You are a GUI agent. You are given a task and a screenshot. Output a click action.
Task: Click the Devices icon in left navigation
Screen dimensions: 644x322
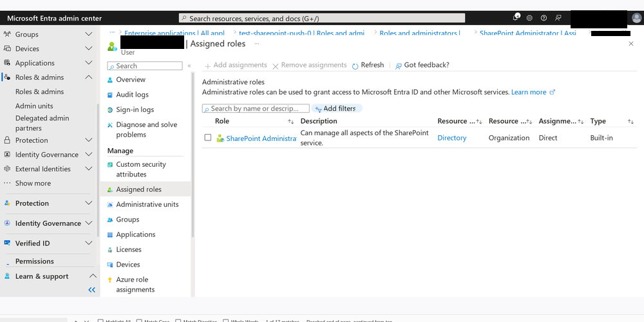(x=7, y=48)
